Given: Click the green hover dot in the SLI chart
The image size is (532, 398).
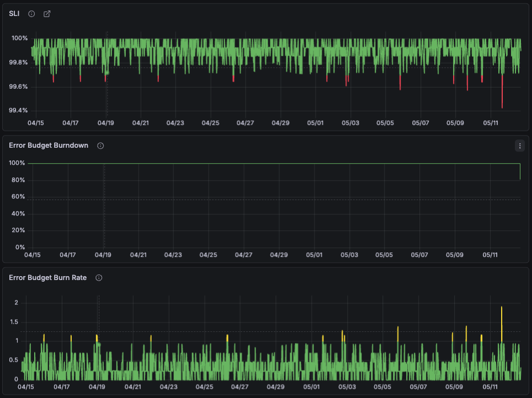Looking at the screenshot, I should 107,73.
